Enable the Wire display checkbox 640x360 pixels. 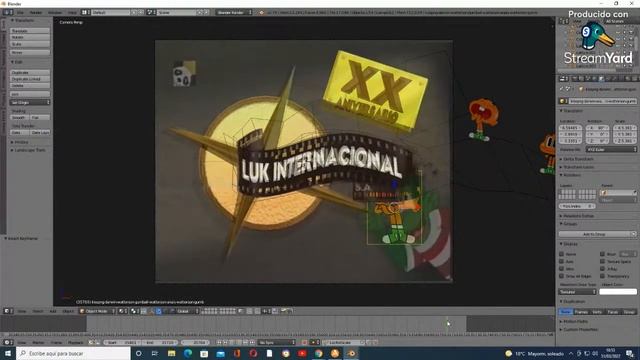point(562,269)
